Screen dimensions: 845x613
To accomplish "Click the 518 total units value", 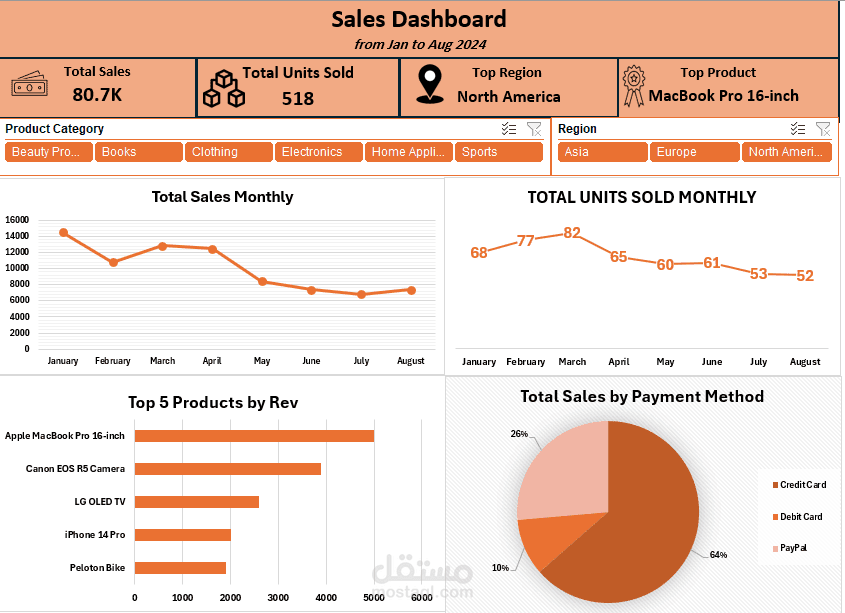I will click(x=297, y=99).
